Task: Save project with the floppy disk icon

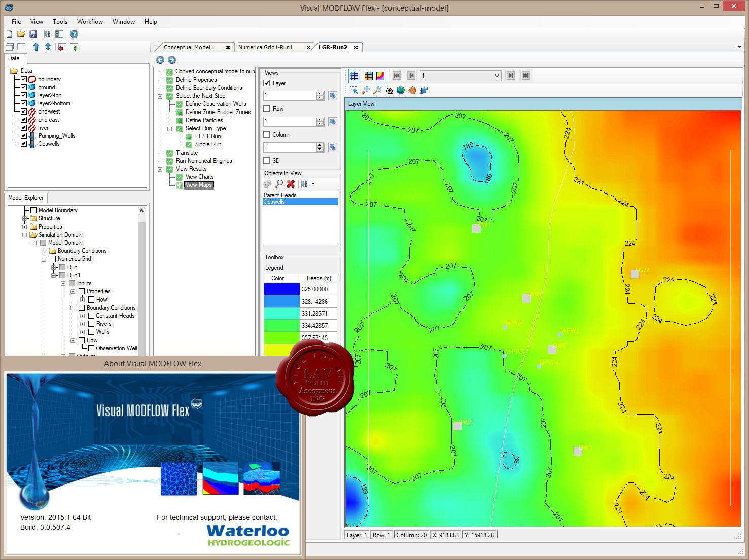Action: [33, 34]
